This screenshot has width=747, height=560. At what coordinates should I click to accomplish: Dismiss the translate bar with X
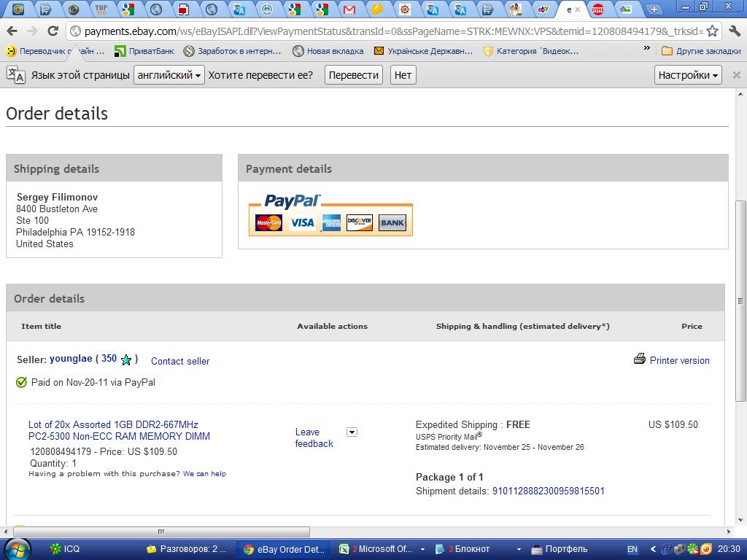tap(737, 75)
